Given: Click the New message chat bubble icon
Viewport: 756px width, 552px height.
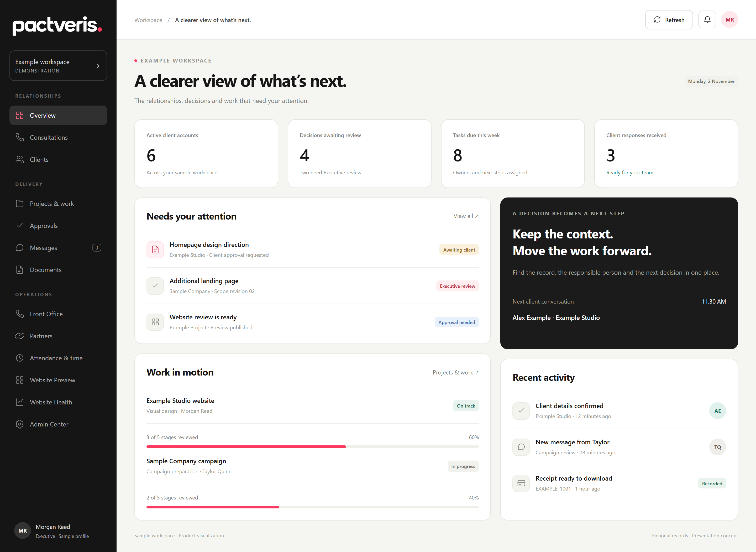Looking at the screenshot, I should tap(521, 447).
